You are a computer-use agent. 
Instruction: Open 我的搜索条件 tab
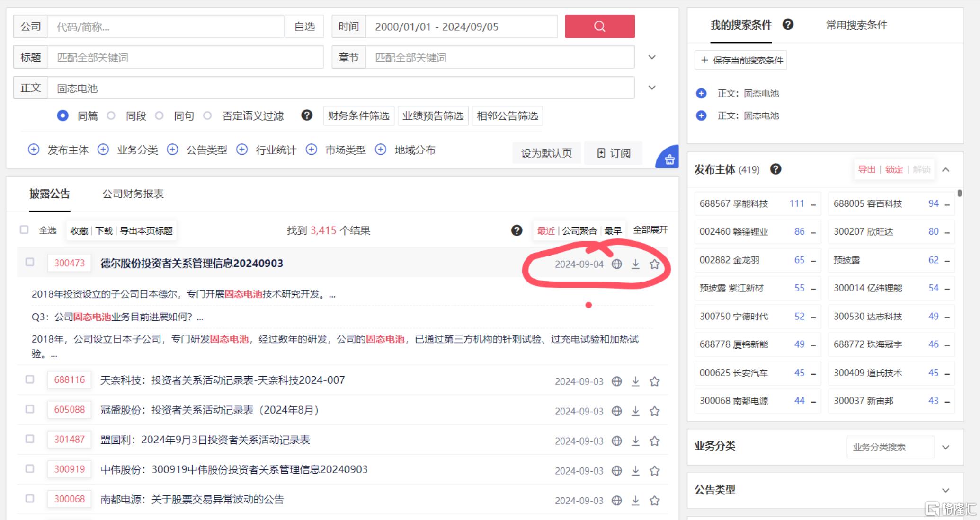[741, 25]
